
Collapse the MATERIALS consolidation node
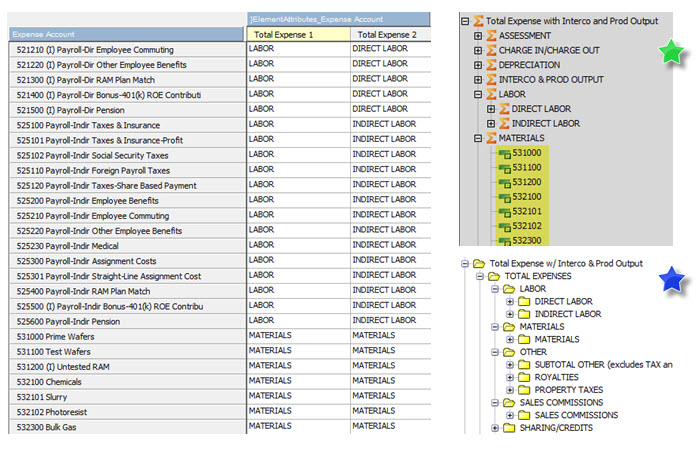click(x=478, y=139)
